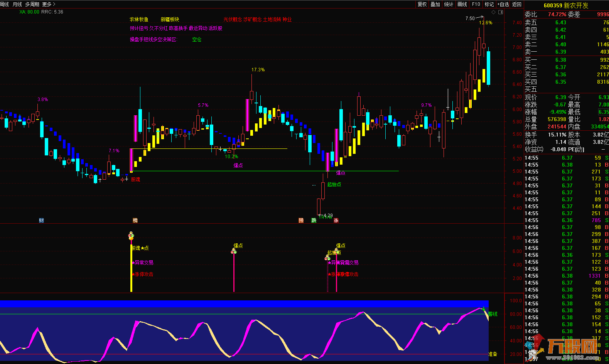Click the 换手 value 15.11%
Screen dimensions: 609x364
pyautogui.click(x=557, y=135)
